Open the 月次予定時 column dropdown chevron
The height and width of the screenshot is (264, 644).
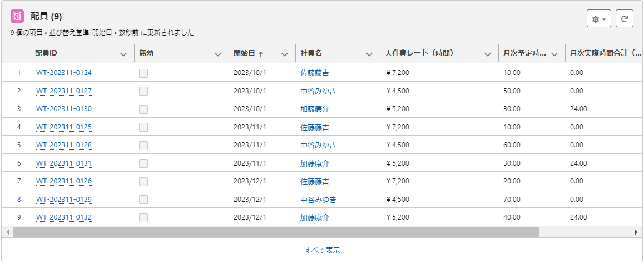[x=554, y=54]
